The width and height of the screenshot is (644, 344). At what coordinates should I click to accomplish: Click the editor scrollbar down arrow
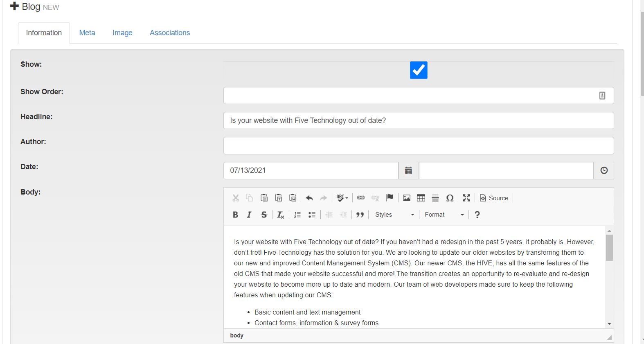[x=609, y=324]
